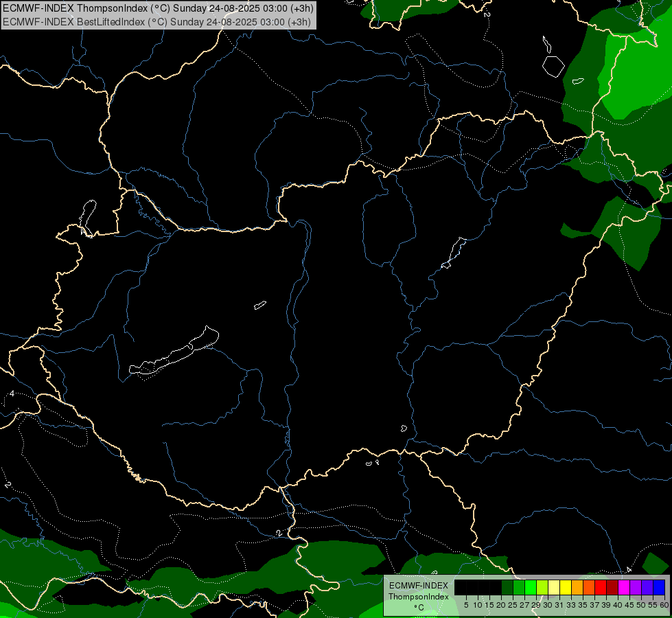Click the '45' tick label in legend
Screen dimensions: 672x618
(629, 605)
